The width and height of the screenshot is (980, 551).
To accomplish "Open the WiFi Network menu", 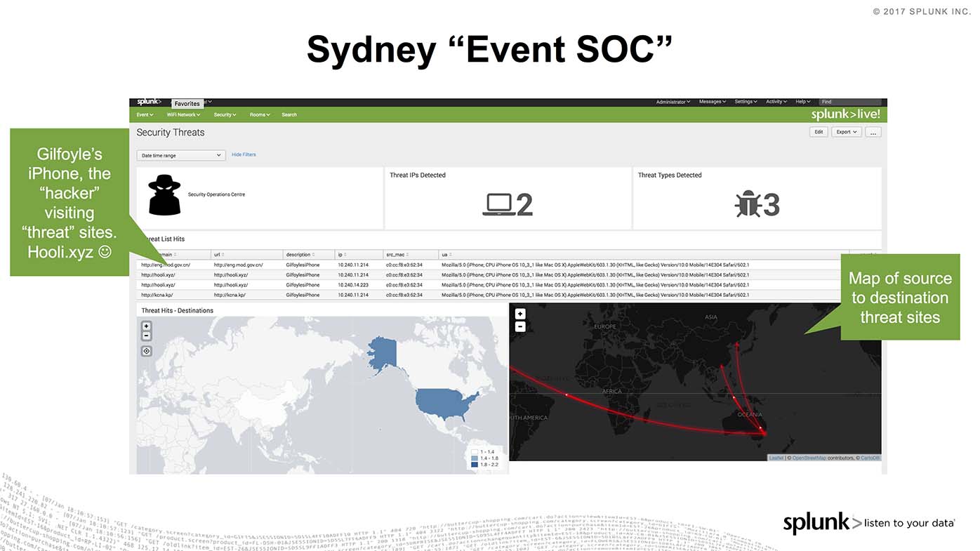I will (x=183, y=114).
